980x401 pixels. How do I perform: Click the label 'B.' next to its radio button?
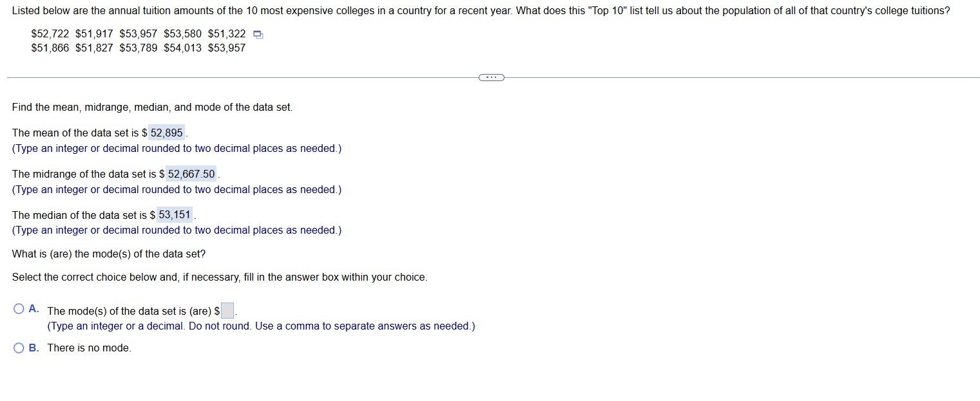tap(34, 348)
